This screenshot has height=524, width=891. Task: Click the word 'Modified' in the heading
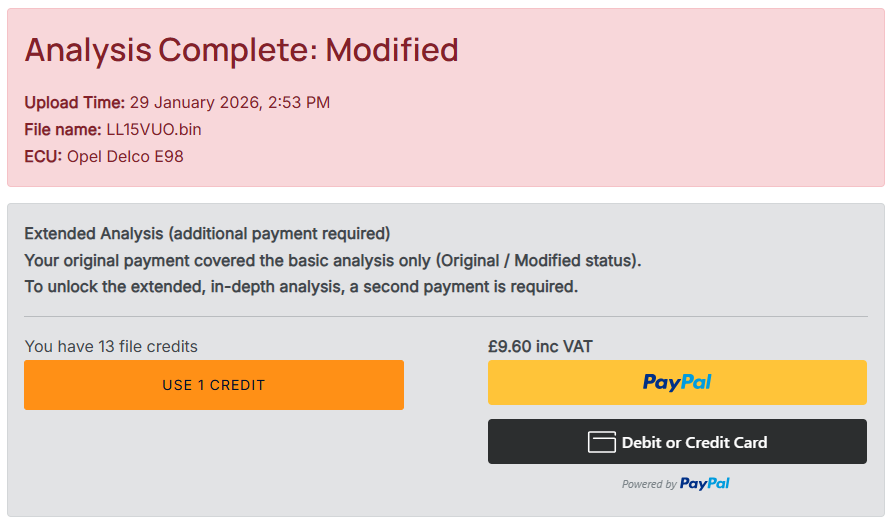tap(392, 49)
